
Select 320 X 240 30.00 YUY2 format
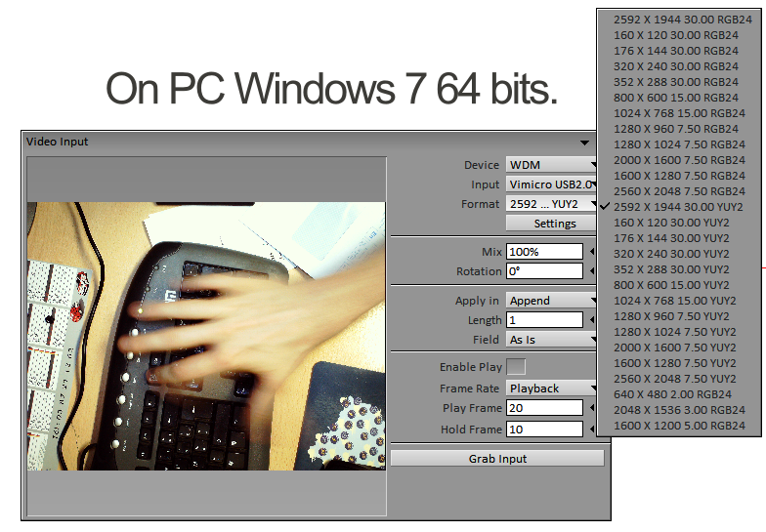[x=679, y=254]
